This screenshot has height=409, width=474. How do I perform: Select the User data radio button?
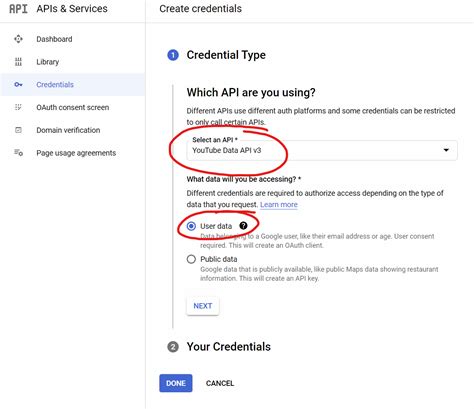[191, 226]
